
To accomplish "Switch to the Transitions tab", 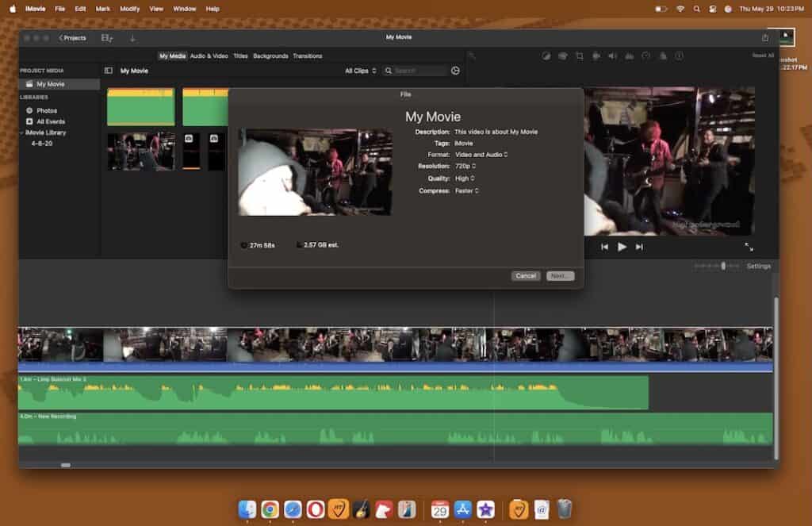I will click(x=307, y=56).
